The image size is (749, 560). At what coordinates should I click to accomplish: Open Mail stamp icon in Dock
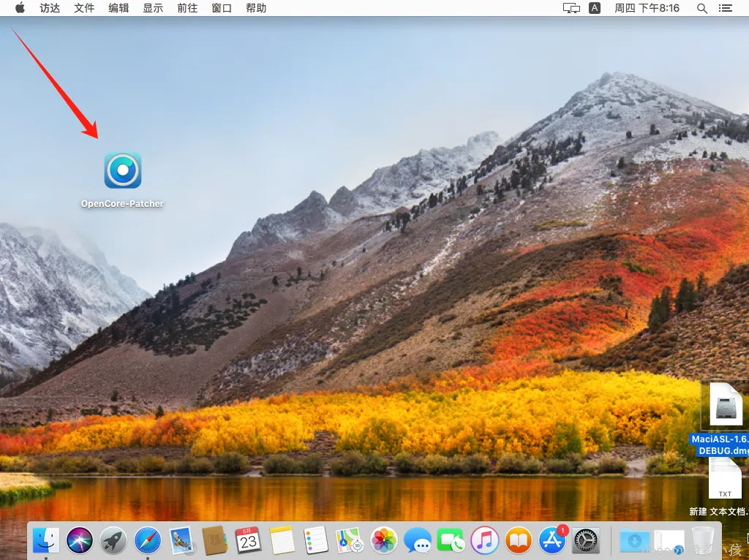point(181,541)
